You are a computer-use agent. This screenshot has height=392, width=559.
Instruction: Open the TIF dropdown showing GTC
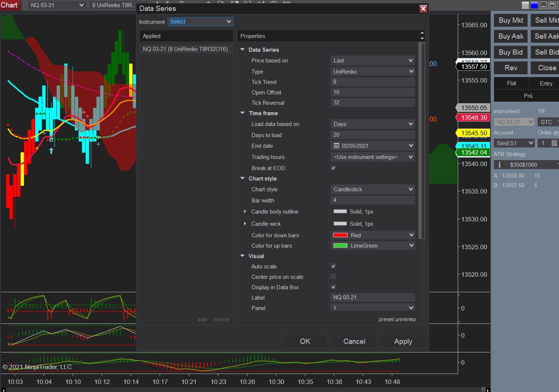548,122
